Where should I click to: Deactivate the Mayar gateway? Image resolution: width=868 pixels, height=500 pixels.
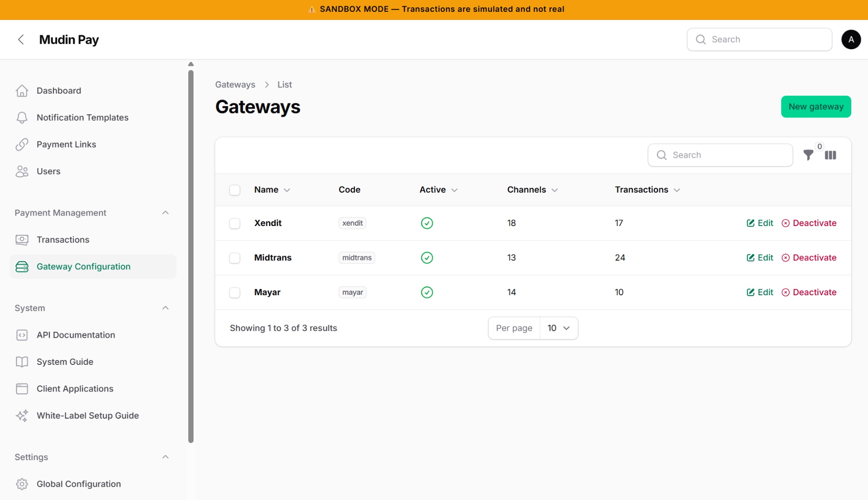click(x=809, y=292)
